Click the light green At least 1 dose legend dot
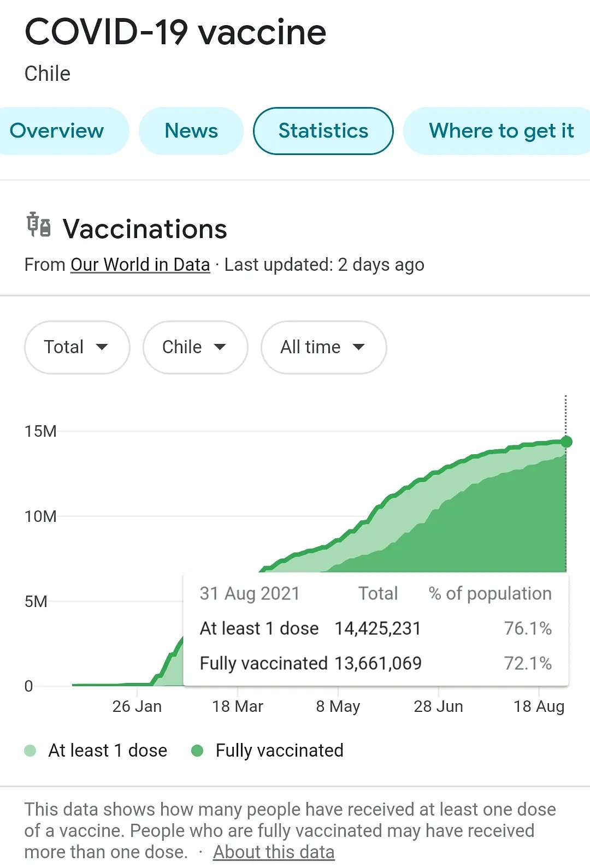The width and height of the screenshot is (590, 868). pos(31,751)
